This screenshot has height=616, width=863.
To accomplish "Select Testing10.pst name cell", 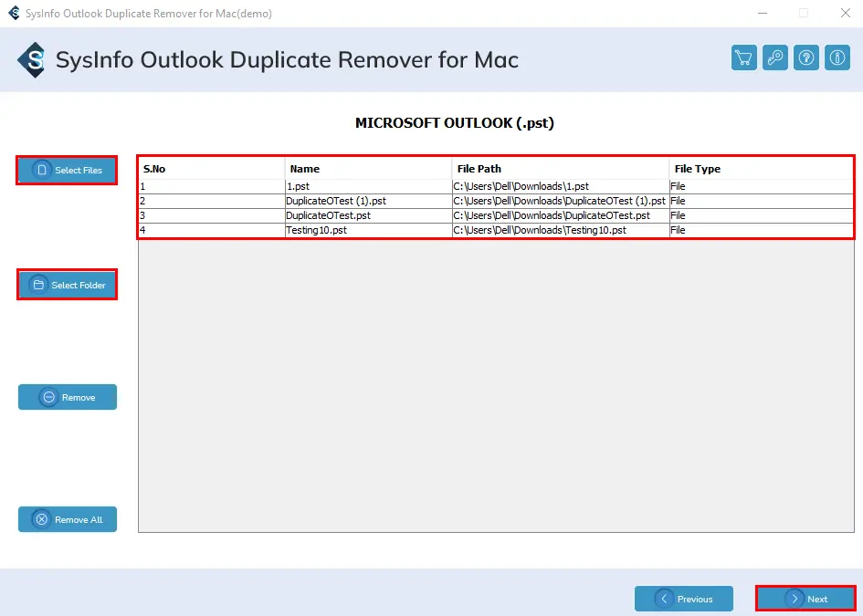I will tap(368, 230).
